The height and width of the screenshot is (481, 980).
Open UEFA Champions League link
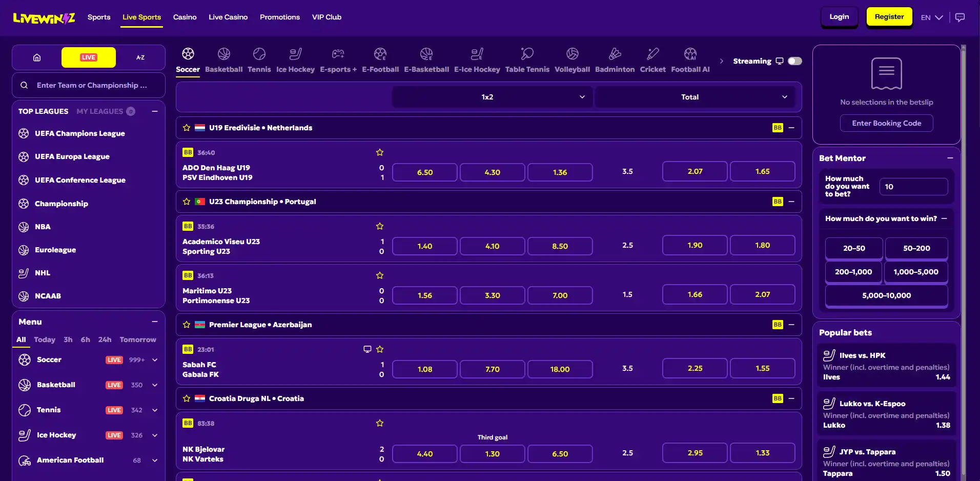(80, 133)
